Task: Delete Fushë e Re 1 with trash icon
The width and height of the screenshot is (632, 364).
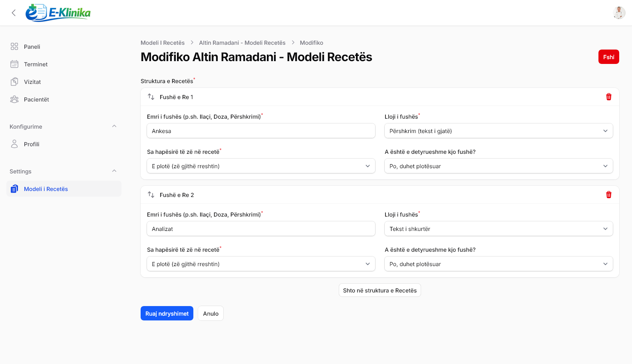Action: [x=609, y=97]
